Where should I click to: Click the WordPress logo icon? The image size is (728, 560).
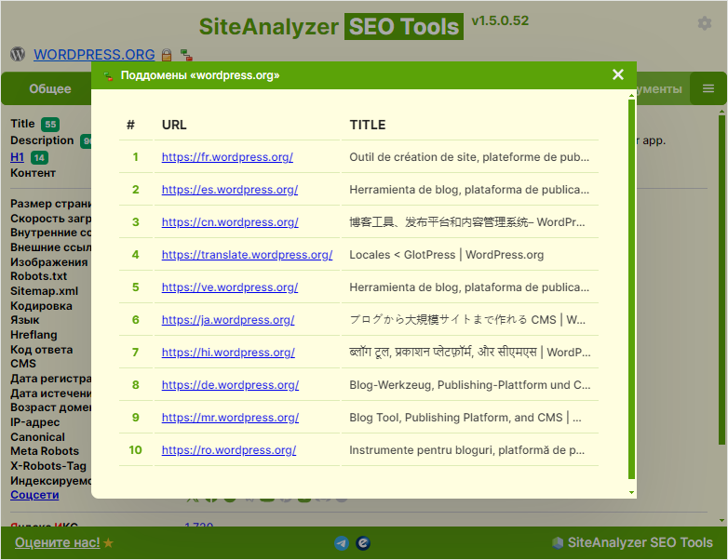coord(18,54)
